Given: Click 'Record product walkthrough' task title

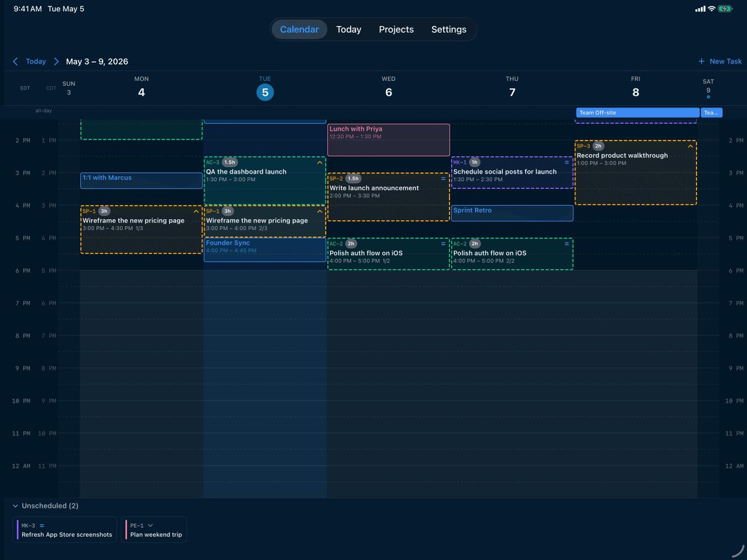Looking at the screenshot, I should (622, 156).
